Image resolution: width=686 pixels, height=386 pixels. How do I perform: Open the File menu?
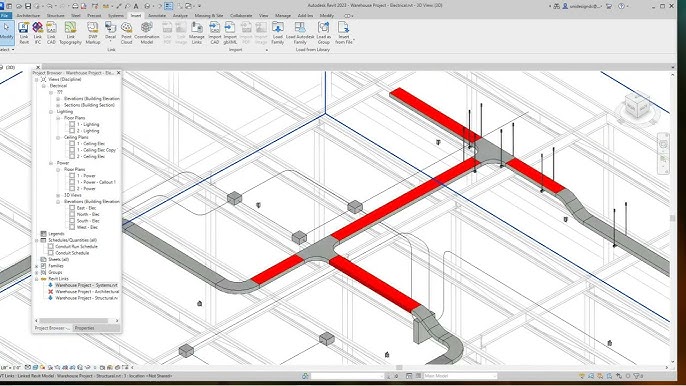[5, 15]
